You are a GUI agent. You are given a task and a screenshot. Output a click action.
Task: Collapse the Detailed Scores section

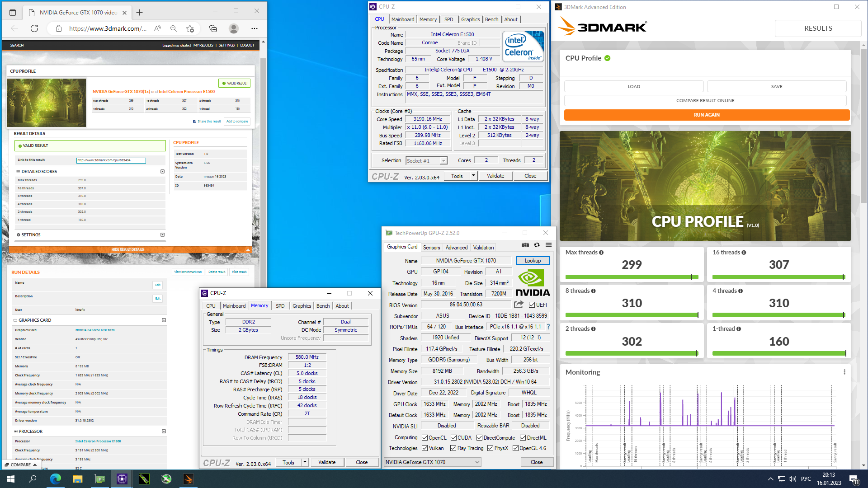162,172
